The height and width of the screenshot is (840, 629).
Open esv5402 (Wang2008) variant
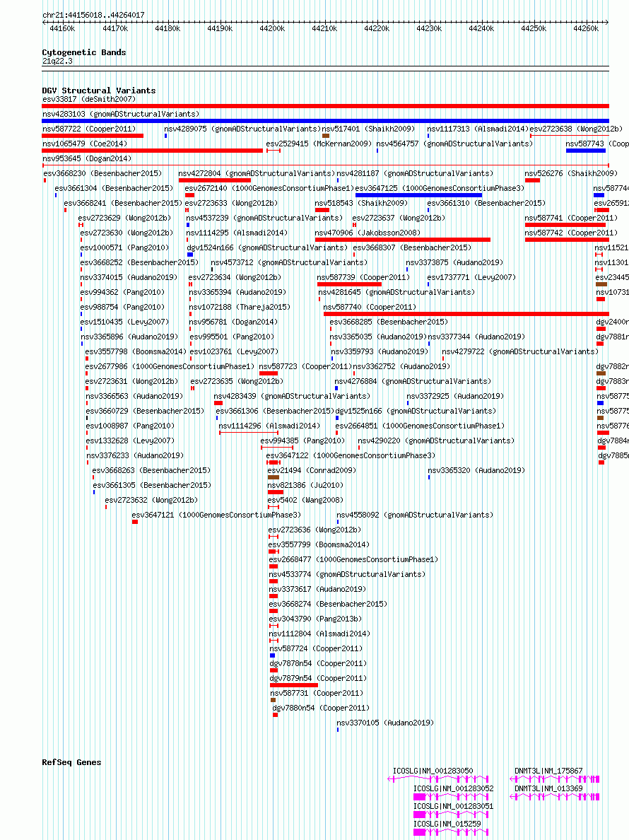click(305, 501)
